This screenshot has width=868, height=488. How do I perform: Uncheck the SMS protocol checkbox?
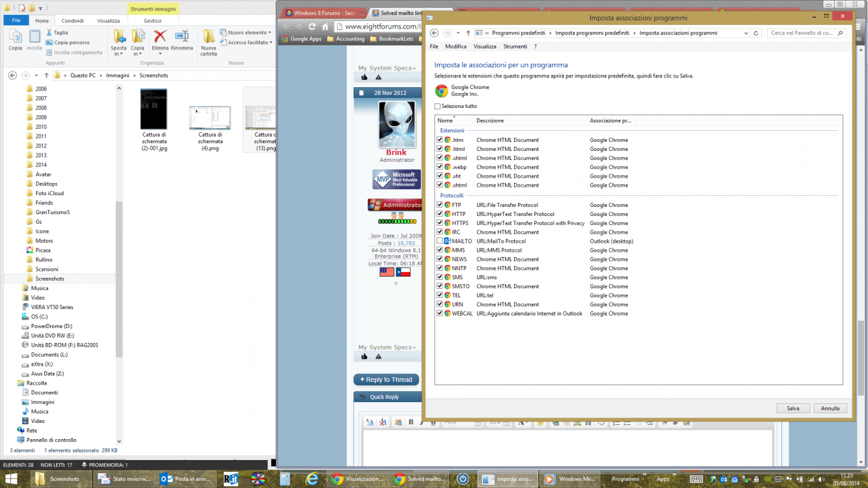point(440,277)
